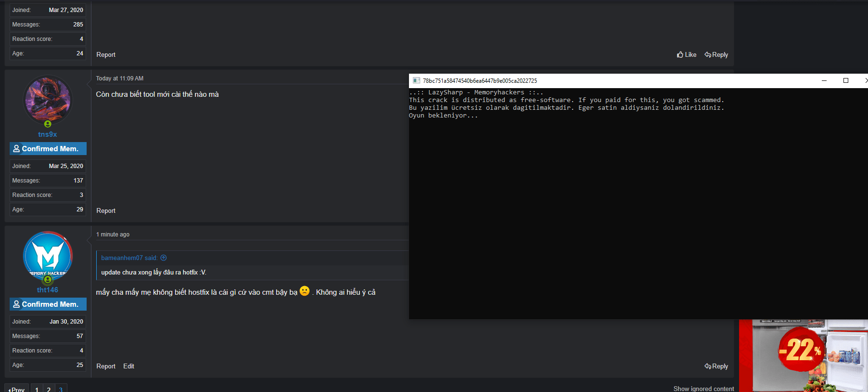Image resolution: width=868 pixels, height=392 pixels.
Task: Go to page 2 of the thread
Action: pyautogui.click(x=49, y=389)
